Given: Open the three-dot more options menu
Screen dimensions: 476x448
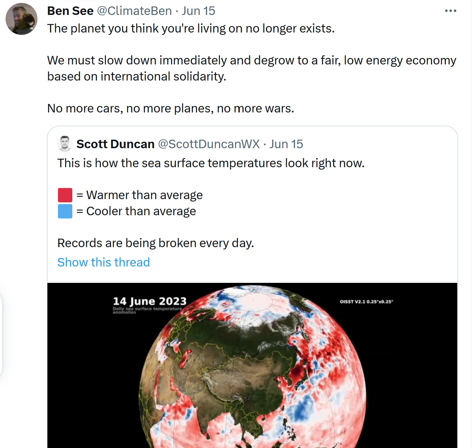Looking at the screenshot, I should pos(450,11).
